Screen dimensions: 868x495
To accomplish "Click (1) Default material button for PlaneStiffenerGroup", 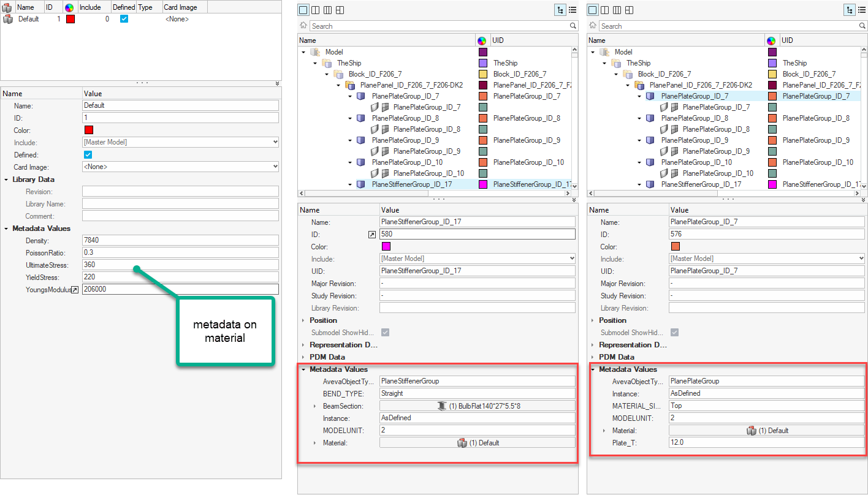I will (x=478, y=442).
